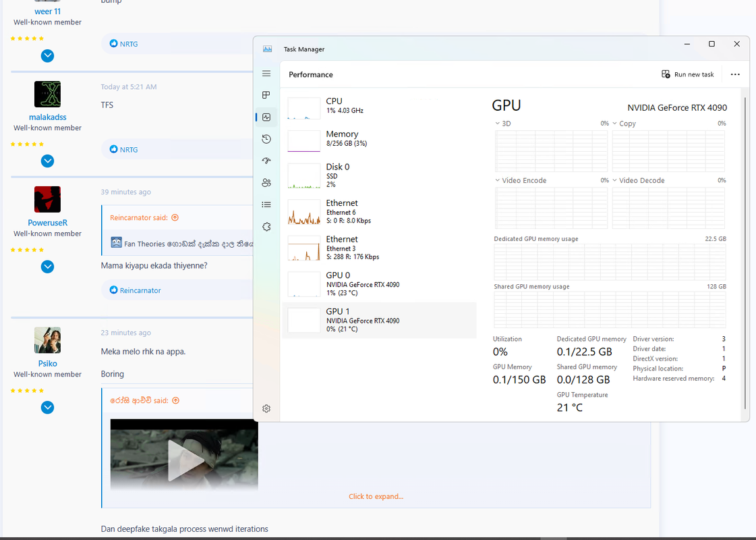This screenshot has width=756, height=540.
Task: Open Details list icon in sidebar
Action: tap(266, 205)
